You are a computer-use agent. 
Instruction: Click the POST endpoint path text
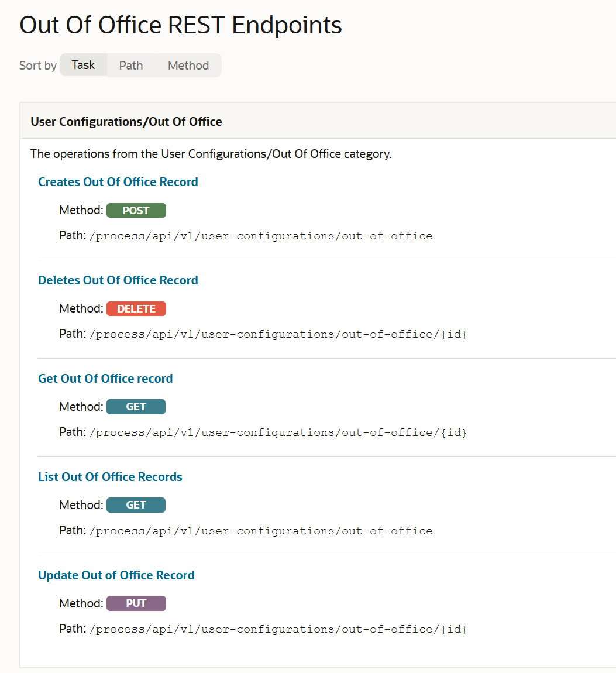[260, 236]
